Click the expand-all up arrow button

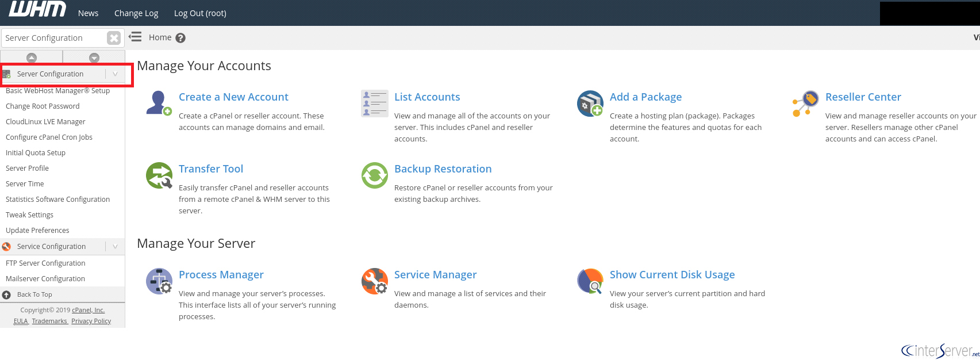pos(32,58)
